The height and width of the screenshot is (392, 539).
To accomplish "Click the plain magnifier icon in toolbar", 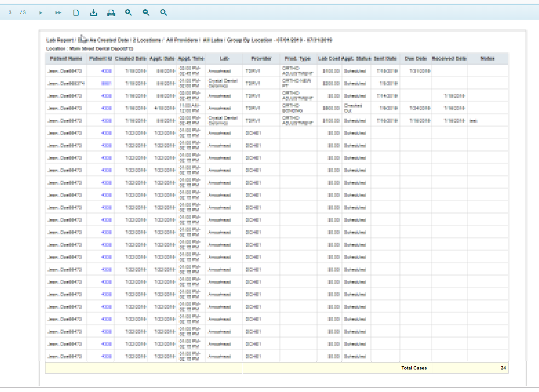I will click(x=163, y=13).
